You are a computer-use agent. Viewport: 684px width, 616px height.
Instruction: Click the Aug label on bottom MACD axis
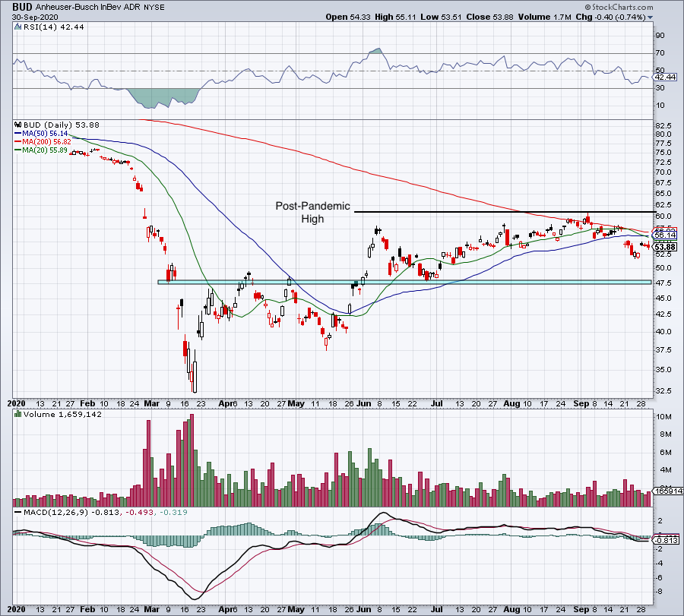[x=511, y=609]
